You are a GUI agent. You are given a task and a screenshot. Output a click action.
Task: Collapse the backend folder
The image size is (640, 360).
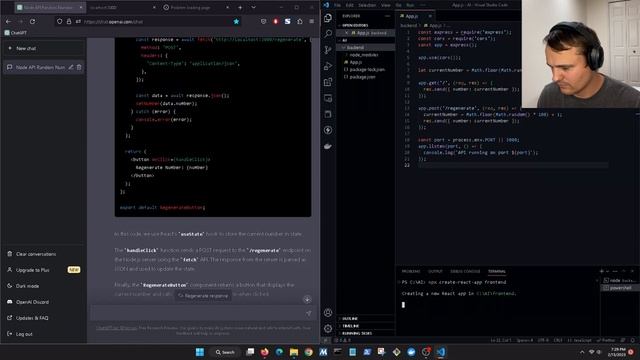[354, 47]
